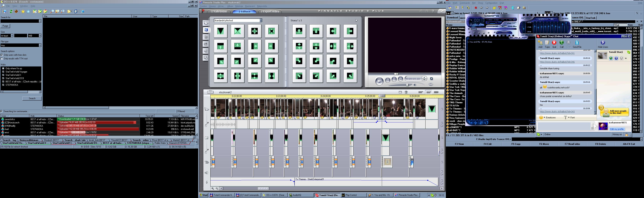Open Favorite Users blue star icon in DC++
This screenshot has height=198, width=644.
click(x=28, y=11)
